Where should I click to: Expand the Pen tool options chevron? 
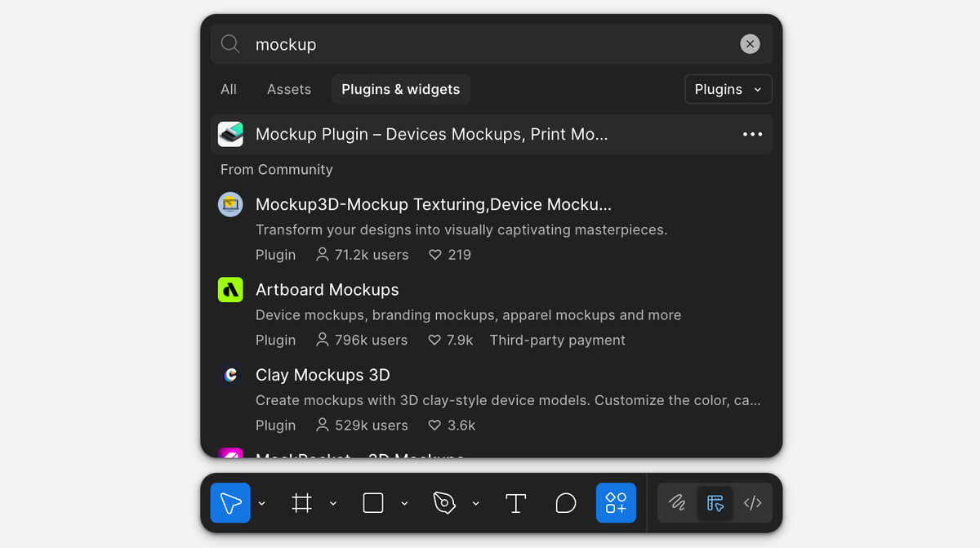tap(476, 503)
